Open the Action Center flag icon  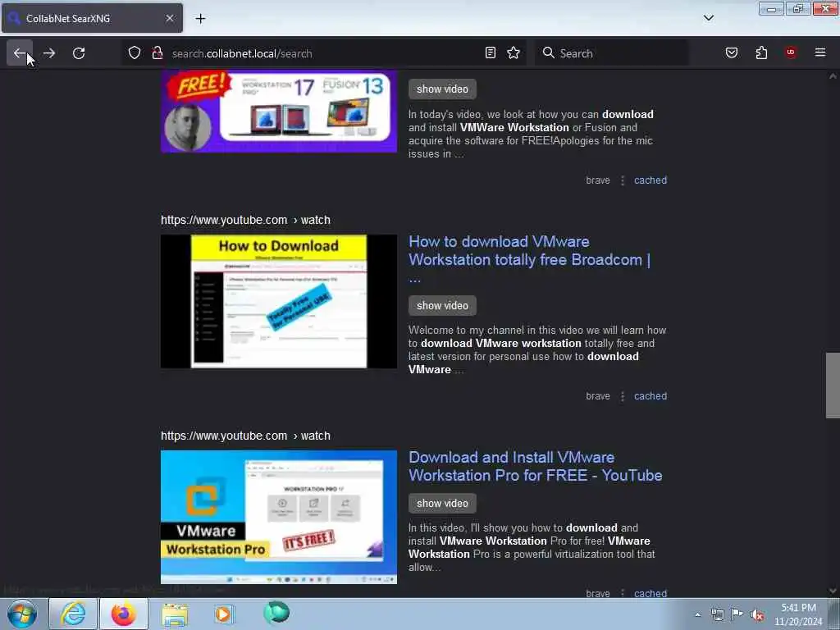click(x=737, y=614)
